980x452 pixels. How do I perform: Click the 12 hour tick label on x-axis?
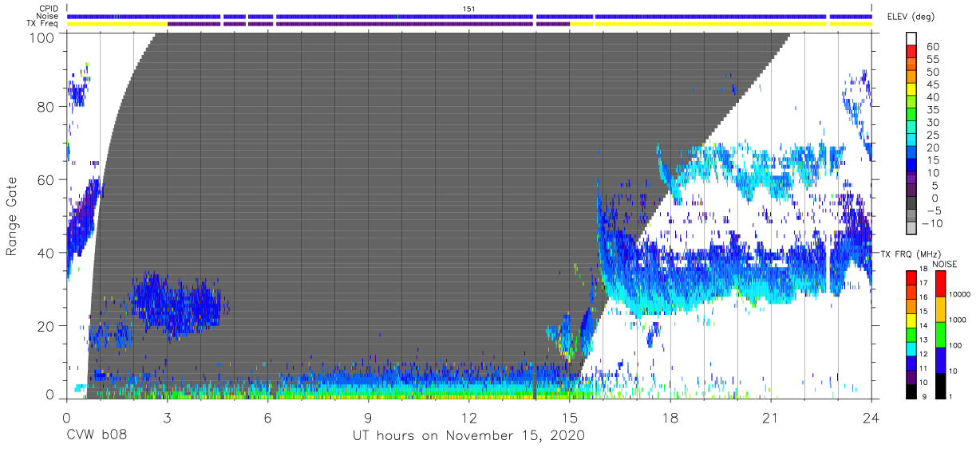click(x=469, y=418)
